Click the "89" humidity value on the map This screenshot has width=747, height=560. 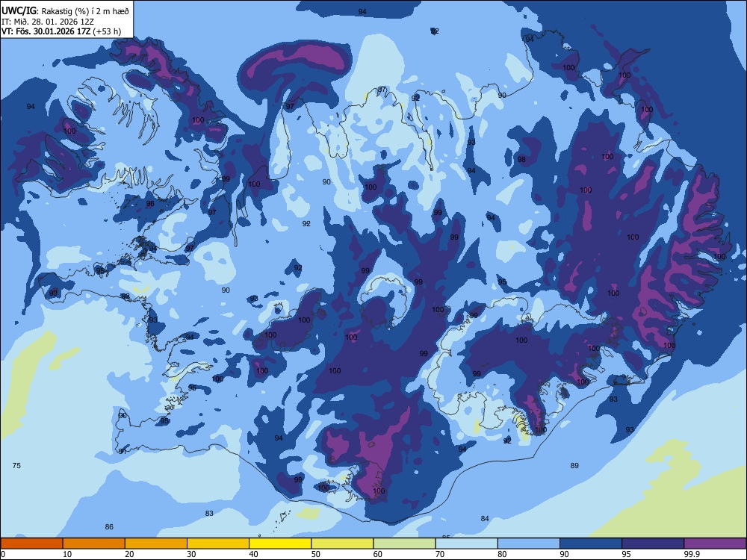pyautogui.click(x=574, y=466)
